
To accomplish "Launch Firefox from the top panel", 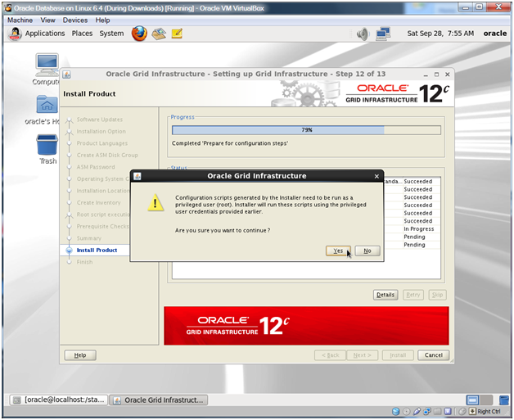I will tap(139, 34).
